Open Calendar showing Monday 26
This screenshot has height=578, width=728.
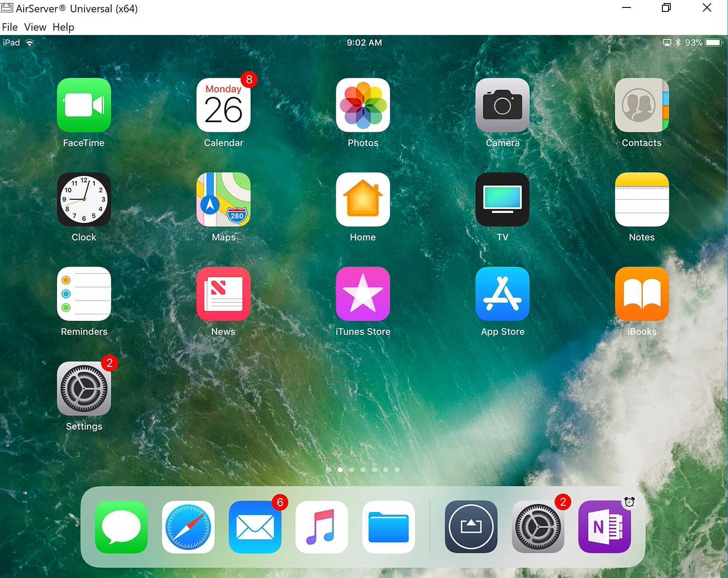click(x=223, y=105)
